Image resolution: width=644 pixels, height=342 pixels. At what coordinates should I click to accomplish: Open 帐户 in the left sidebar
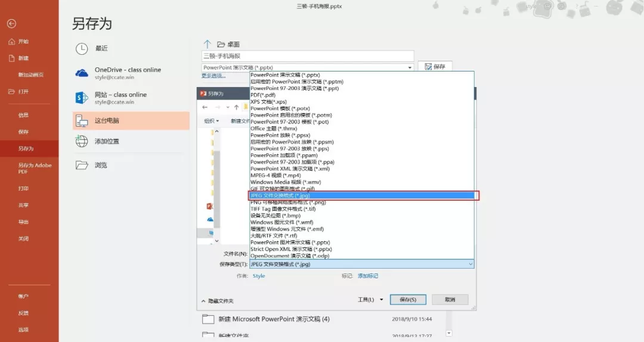(23, 297)
